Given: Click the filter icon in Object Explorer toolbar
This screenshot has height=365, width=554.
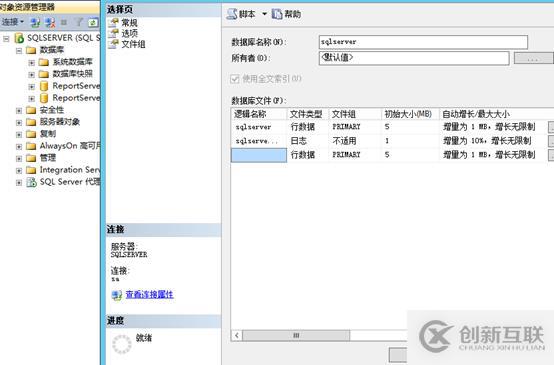Looking at the screenshot, I should tap(79, 23).
